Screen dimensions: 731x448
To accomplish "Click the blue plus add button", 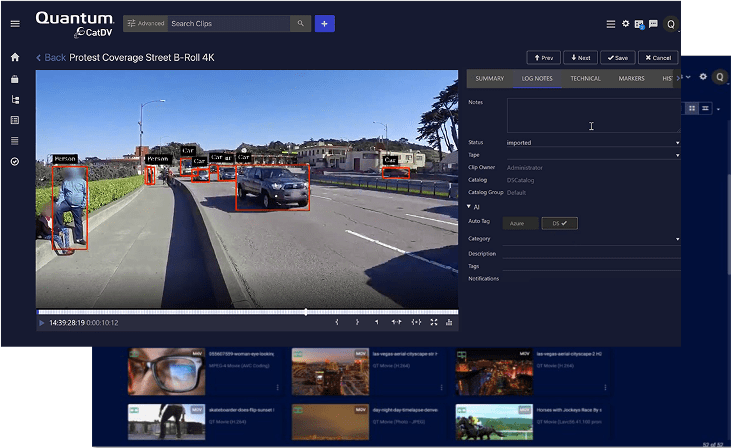I will 324,23.
